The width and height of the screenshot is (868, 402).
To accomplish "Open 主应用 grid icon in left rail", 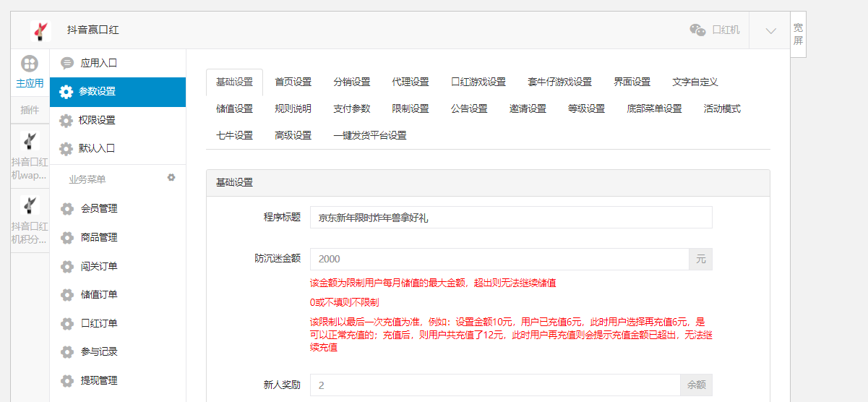I will (30, 64).
